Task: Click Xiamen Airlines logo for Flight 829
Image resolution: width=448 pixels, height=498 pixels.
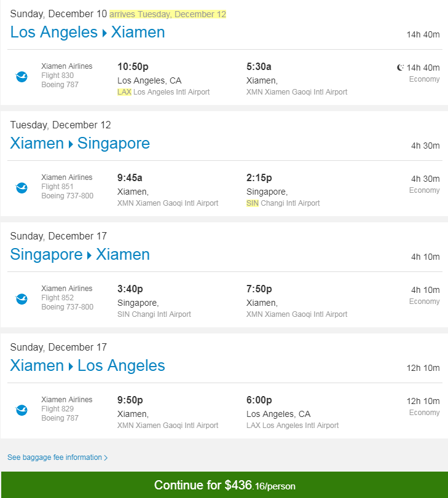Action: pyautogui.click(x=22, y=410)
